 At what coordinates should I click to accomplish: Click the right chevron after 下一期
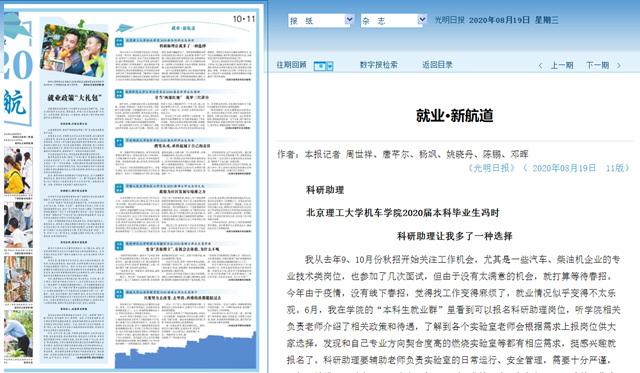coord(619,65)
